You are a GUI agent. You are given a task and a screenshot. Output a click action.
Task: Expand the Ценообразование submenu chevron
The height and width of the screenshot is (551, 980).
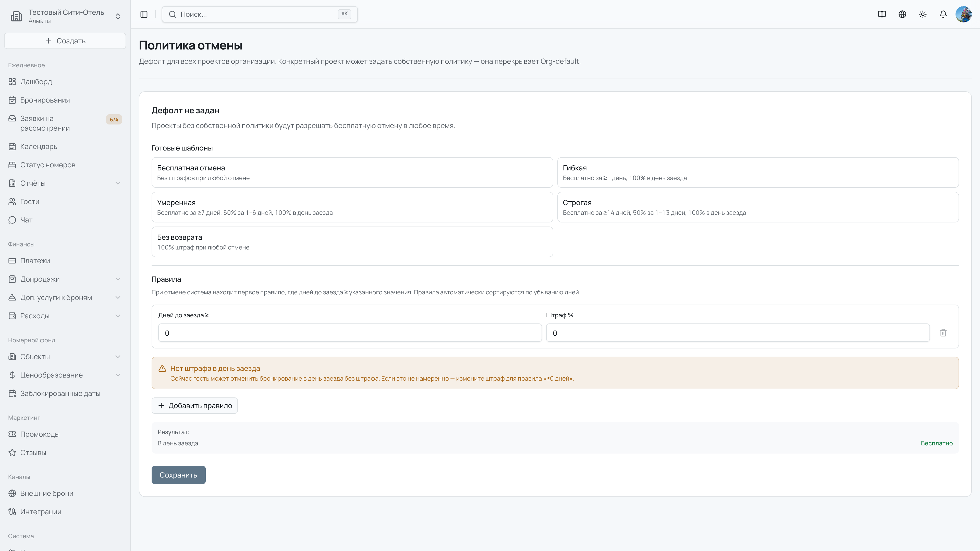click(118, 375)
